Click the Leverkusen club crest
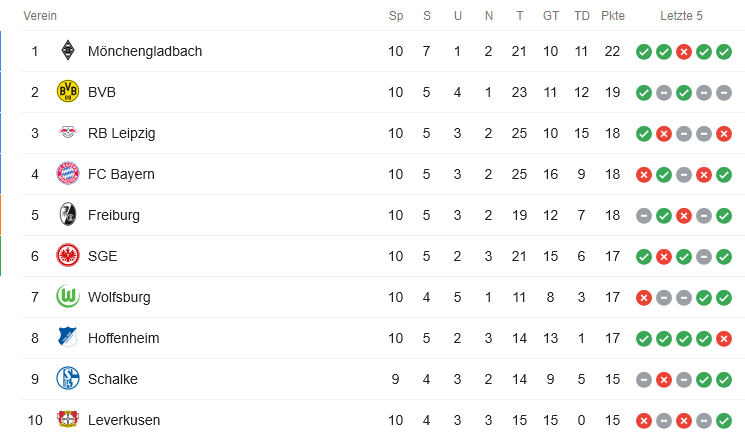The image size is (745, 440). [x=68, y=420]
